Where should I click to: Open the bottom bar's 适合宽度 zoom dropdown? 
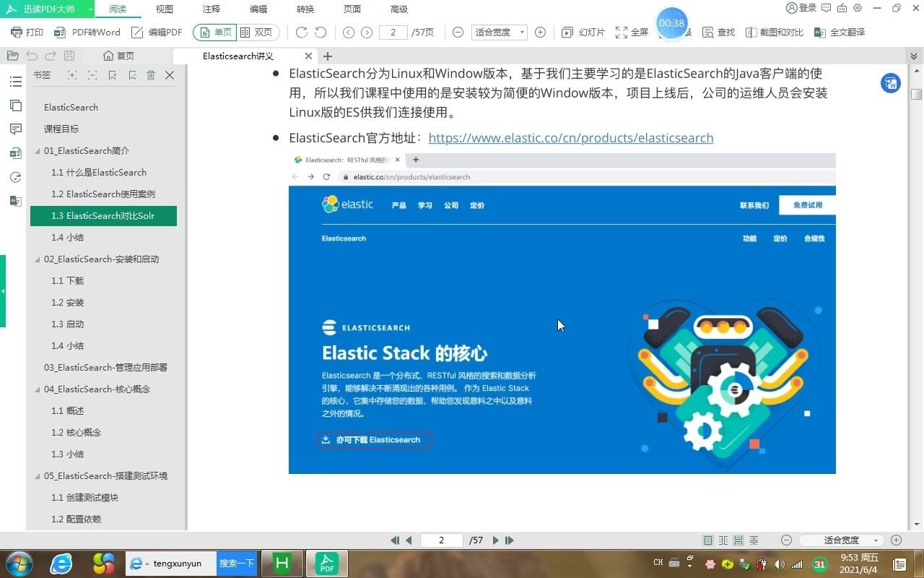click(843, 540)
